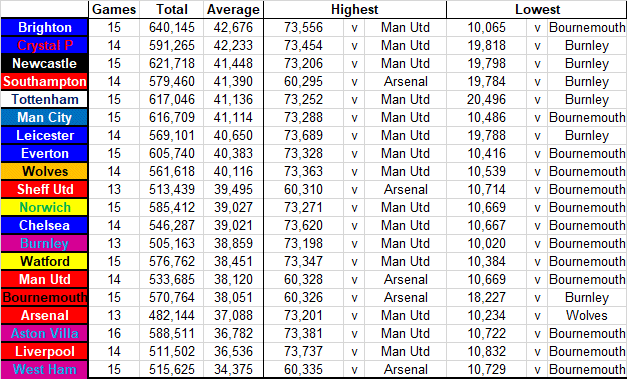Click Liverpool's highest attendance value 73,737

(x=304, y=351)
